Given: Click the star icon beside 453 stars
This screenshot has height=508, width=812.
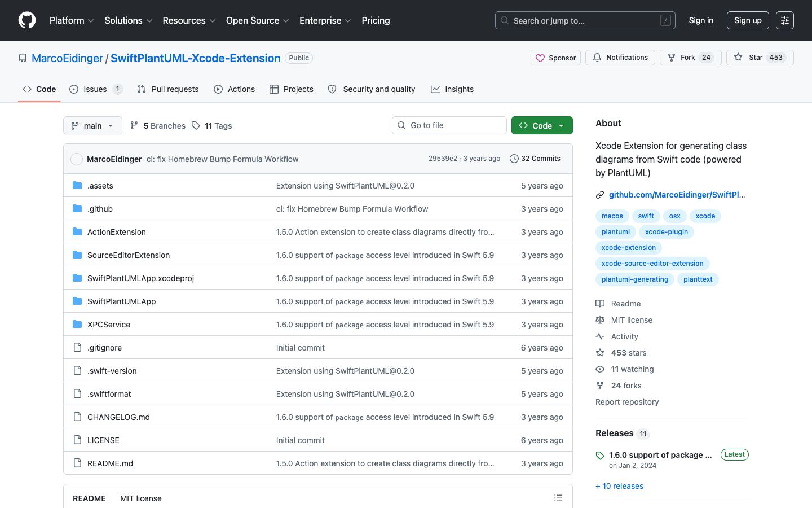Looking at the screenshot, I should coord(600,353).
